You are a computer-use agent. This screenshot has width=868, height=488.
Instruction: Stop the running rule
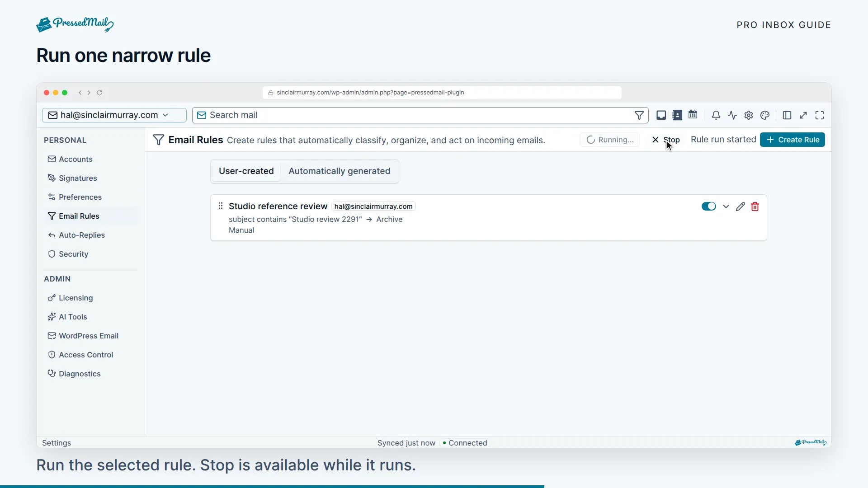pos(665,140)
